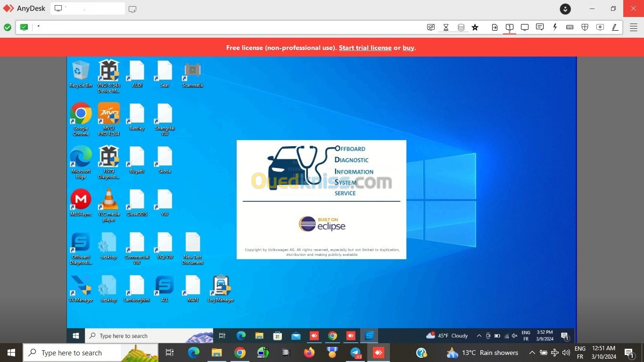Select the Offboard Diagnostic desktop shortcut
Image resolution: width=644 pixels, height=362 pixels.
[x=81, y=247]
